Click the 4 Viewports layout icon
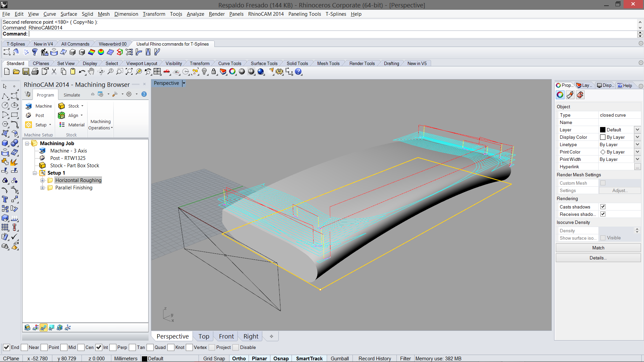 157,71
